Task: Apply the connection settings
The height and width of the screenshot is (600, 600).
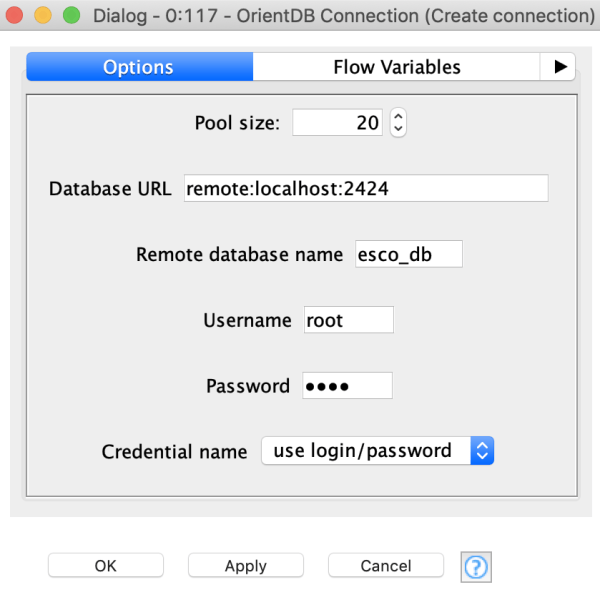Action: coord(246,566)
